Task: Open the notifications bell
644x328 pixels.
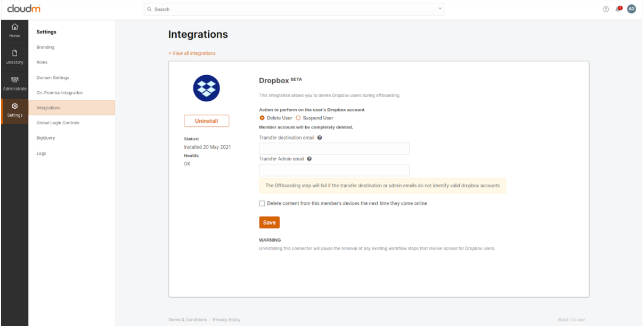Action: click(618, 9)
